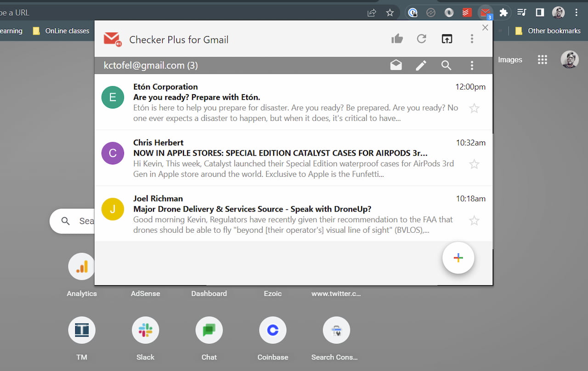This screenshot has height=371, width=588.
Task: Close the Checker Plus popup
Action: 485,28
